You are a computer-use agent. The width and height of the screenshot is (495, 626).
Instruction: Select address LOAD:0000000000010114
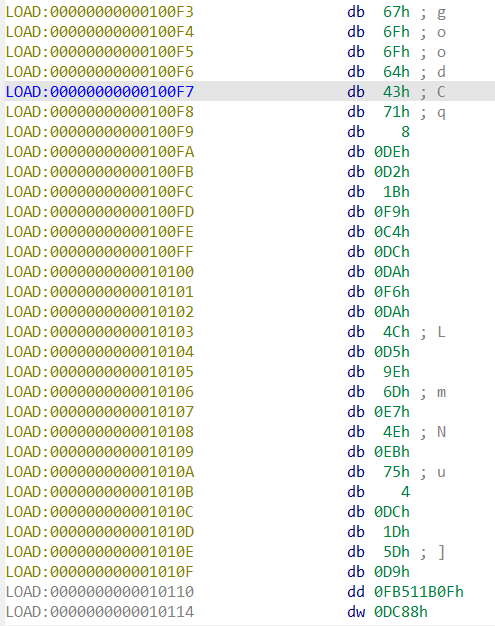[100, 612]
